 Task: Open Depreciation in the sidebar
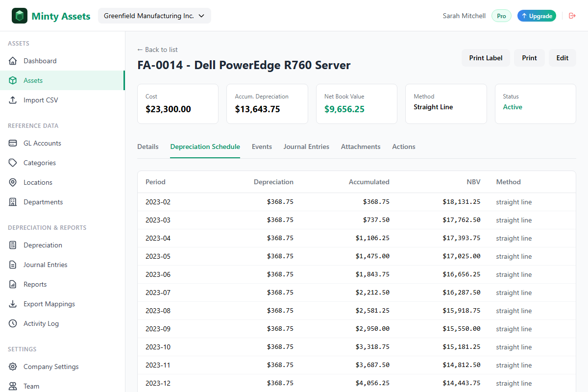[x=62, y=245]
